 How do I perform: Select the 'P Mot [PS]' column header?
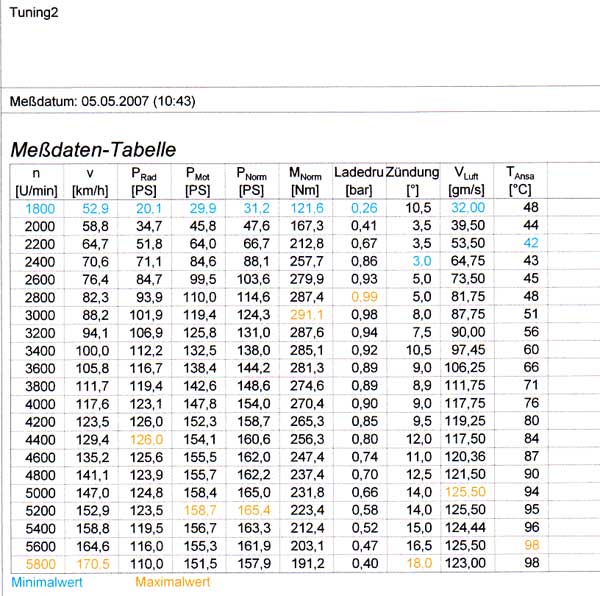pyautogui.click(x=198, y=182)
